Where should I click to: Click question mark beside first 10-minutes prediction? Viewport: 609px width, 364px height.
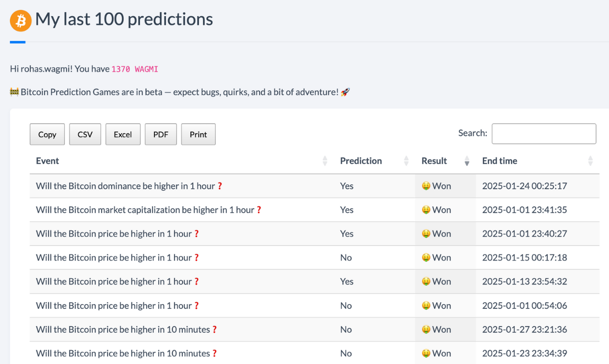point(215,330)
